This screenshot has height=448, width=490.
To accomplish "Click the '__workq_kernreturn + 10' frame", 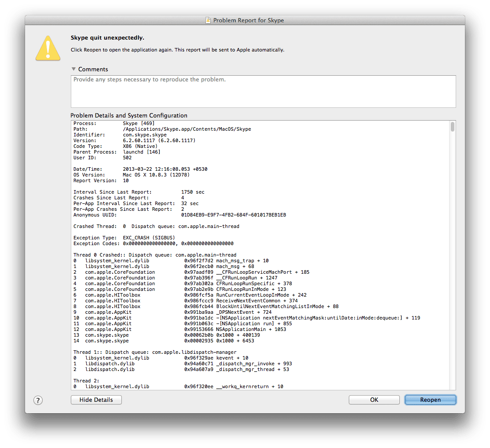I will pyautogui.click(x=179, y=386).
